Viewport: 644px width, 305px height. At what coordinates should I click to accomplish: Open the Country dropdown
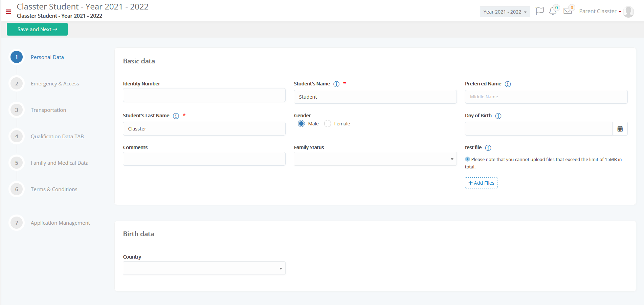(204, 268)
